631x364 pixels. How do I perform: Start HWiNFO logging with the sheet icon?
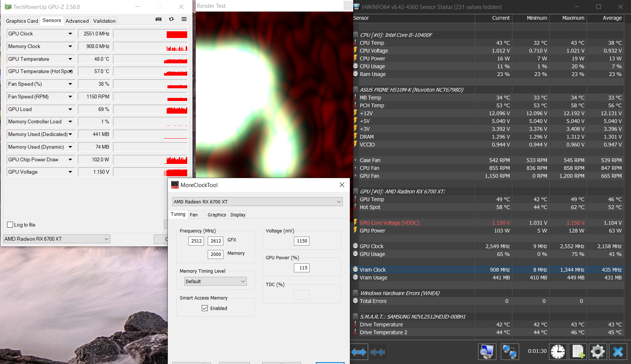[x=578, y=351]
